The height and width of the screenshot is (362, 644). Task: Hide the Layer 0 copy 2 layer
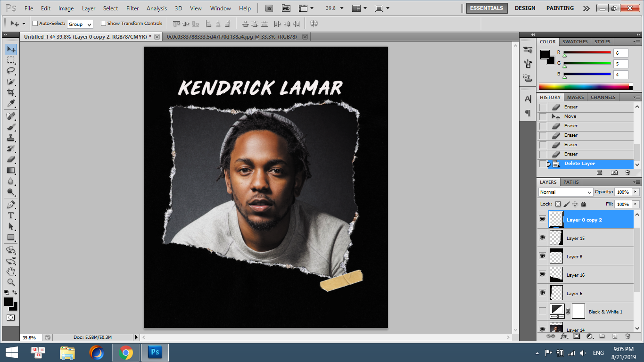(x=542, y=219)
